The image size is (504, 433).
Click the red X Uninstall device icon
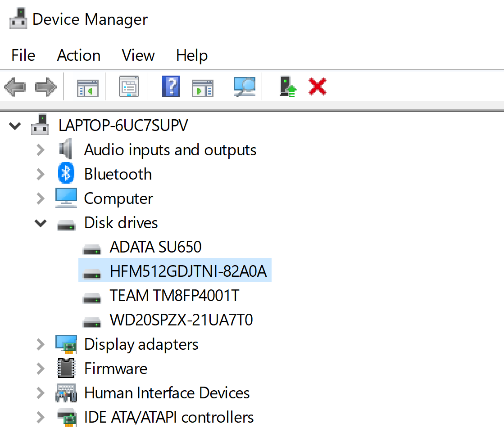pos(318,86)
